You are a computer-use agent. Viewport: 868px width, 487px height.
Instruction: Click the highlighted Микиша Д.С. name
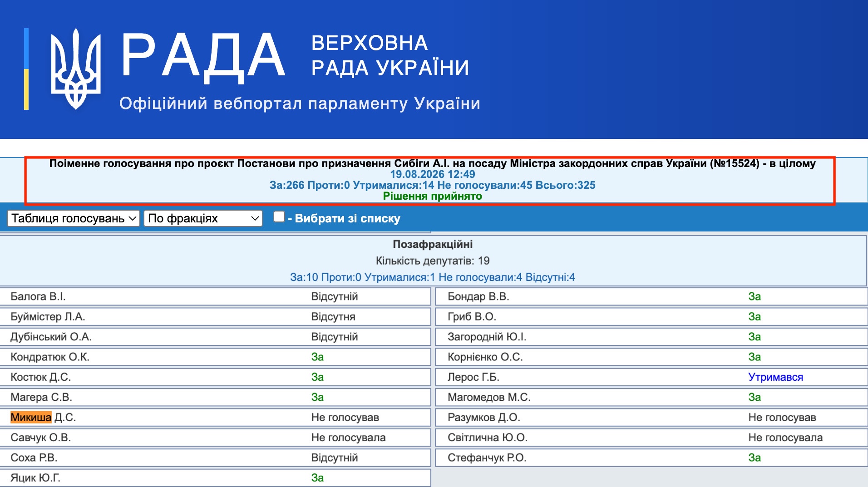[43, 417]
